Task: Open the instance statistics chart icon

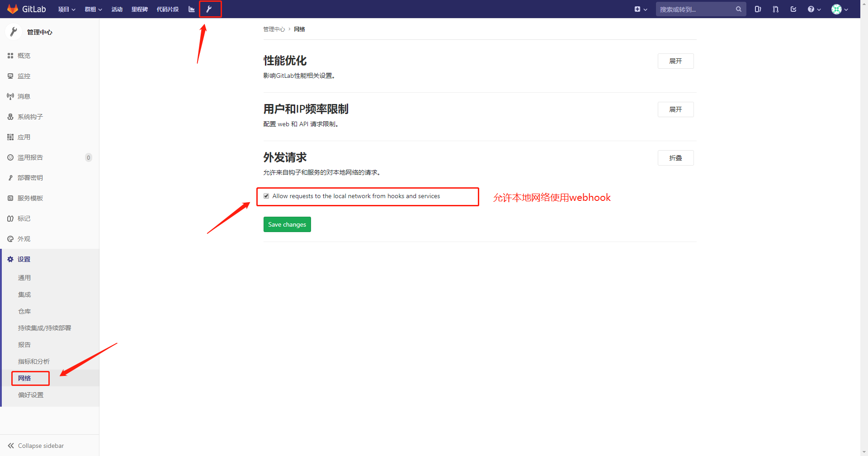Action: click(x=191, y=9)
